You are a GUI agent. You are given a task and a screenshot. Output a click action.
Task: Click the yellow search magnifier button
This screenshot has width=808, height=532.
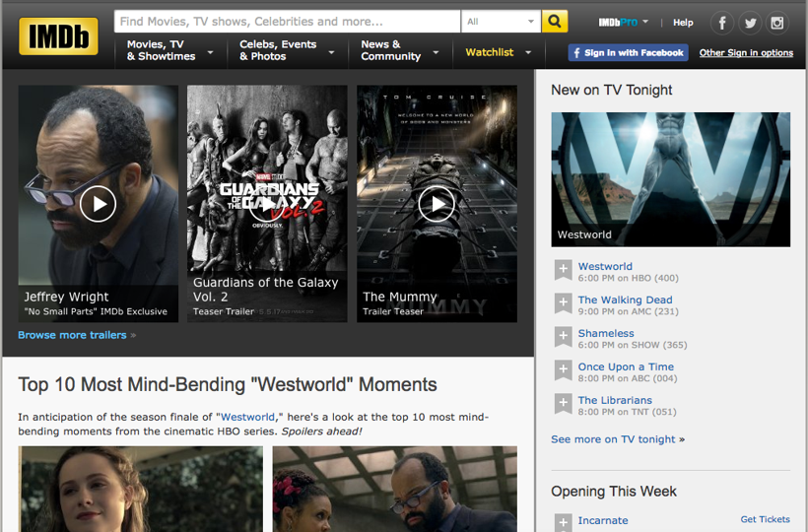555,21
